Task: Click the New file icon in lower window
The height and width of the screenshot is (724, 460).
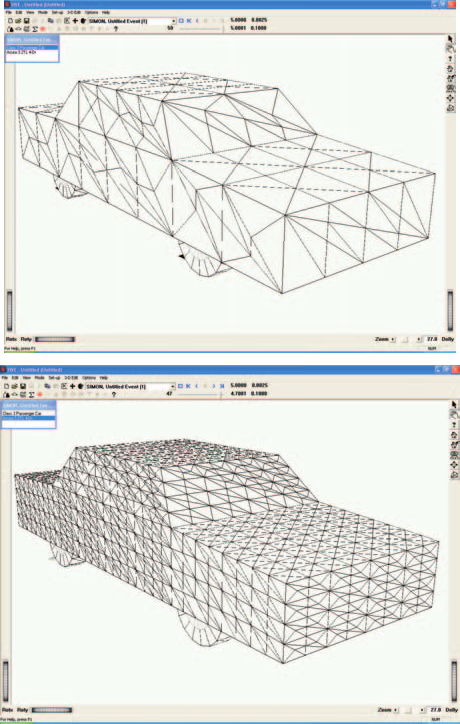Action: pyautogui.click(x=6, y=386)
